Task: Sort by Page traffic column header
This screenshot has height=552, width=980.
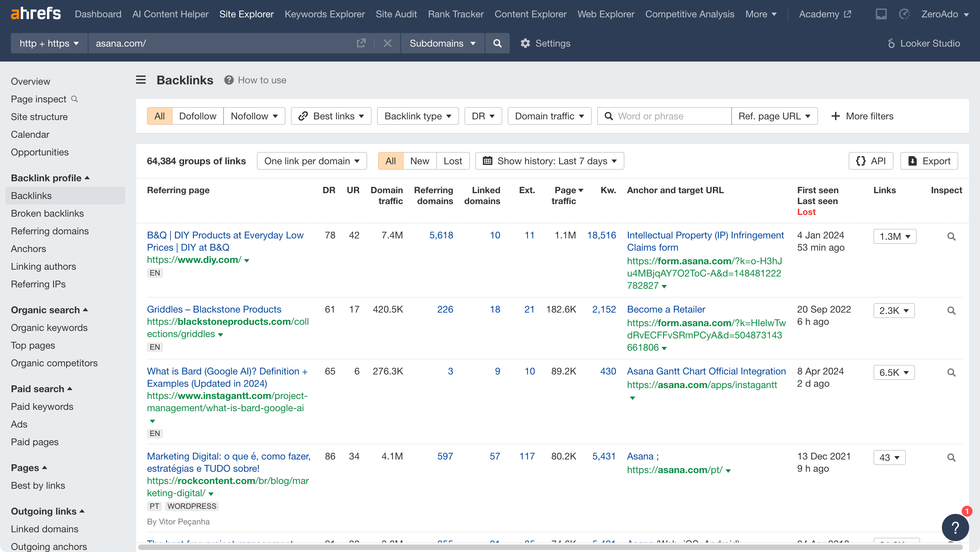Action: click(x=567, y=196)
